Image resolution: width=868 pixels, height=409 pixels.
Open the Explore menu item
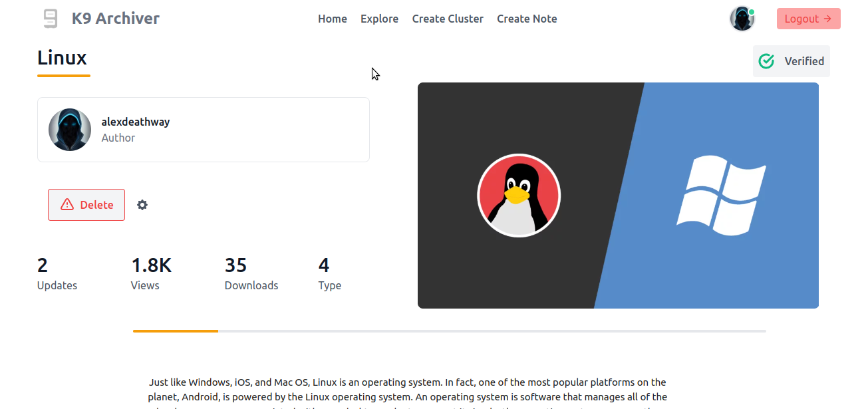coord(379,19)
